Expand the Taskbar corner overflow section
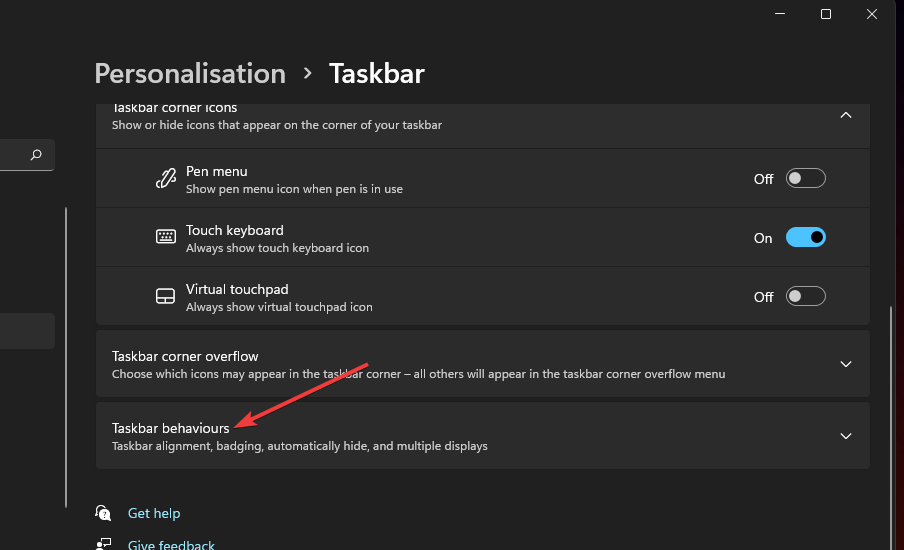 tap(846, 364)
